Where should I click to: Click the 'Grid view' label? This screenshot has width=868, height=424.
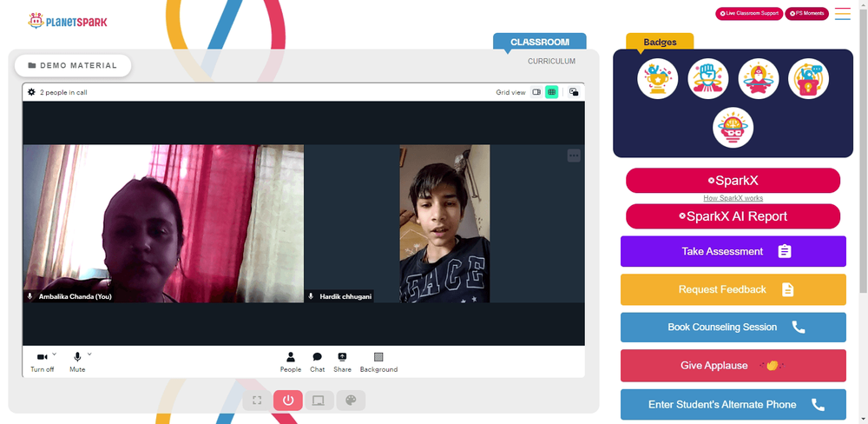510,93
